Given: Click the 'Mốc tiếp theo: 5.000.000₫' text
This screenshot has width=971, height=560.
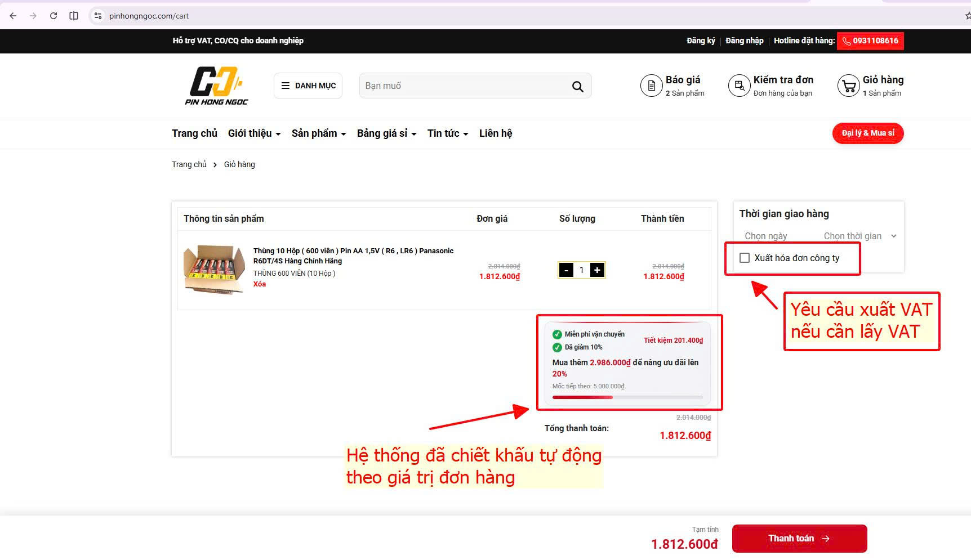Looking at the screenshot, I should (589, 386).
